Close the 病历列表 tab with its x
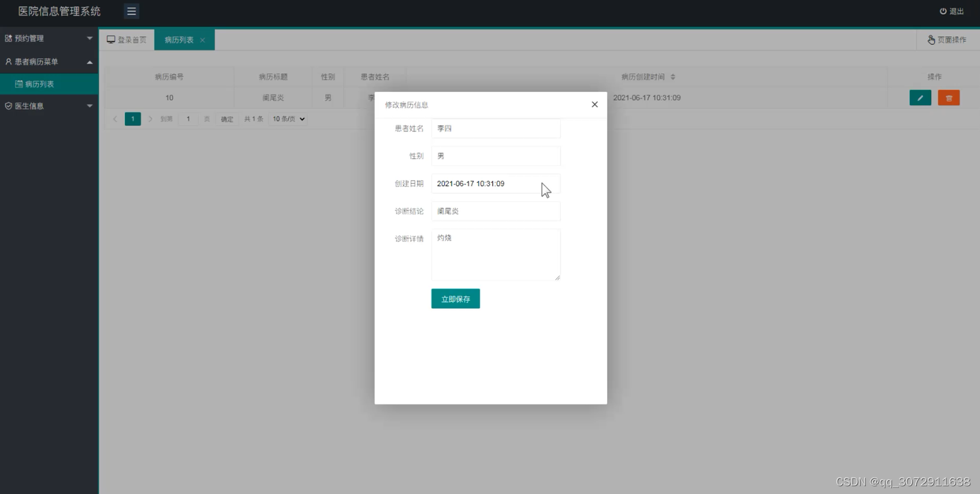980x494 pixels. point(202,40)
